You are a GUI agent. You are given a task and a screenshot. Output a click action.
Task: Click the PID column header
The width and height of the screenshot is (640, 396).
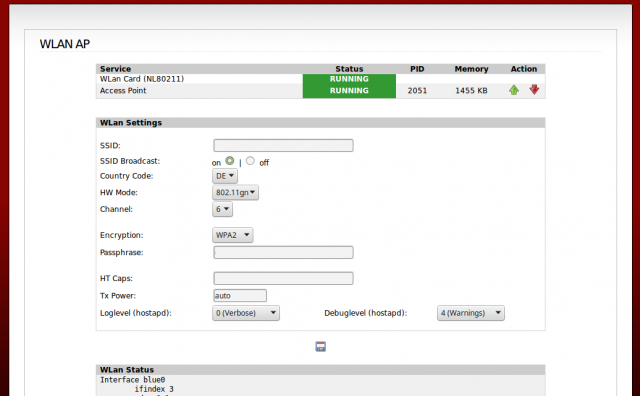click(x=417, y=69)
